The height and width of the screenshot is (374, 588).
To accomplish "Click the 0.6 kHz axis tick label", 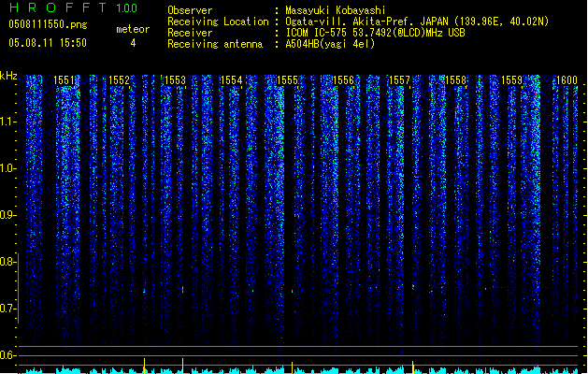I will pos(7,355).
